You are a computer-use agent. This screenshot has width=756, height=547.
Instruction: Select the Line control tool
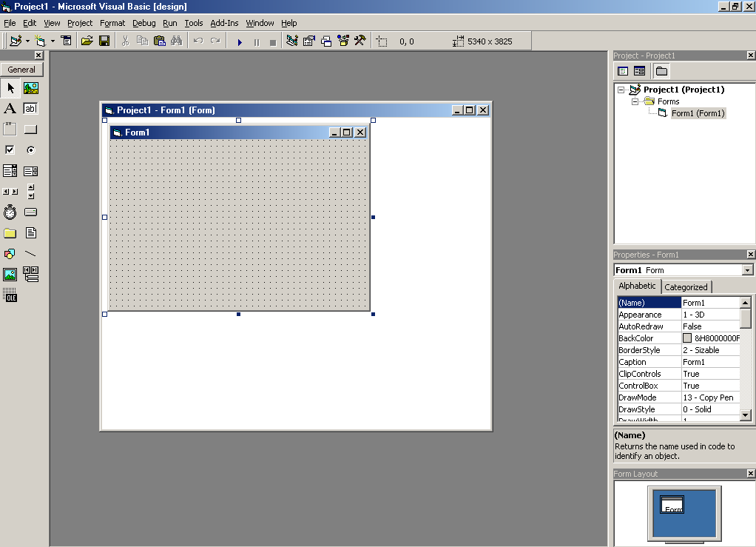[x=31, y=254]
